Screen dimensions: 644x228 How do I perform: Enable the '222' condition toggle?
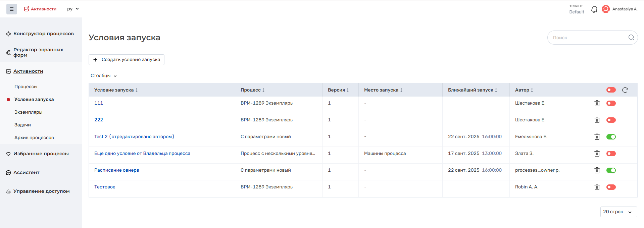[x=611, y=120]
